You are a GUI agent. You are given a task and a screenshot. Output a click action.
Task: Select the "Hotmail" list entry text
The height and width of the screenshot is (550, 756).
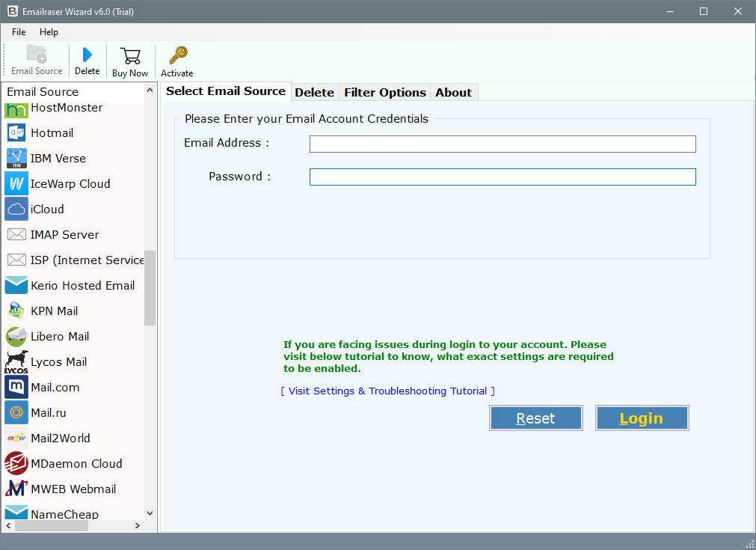52,132
